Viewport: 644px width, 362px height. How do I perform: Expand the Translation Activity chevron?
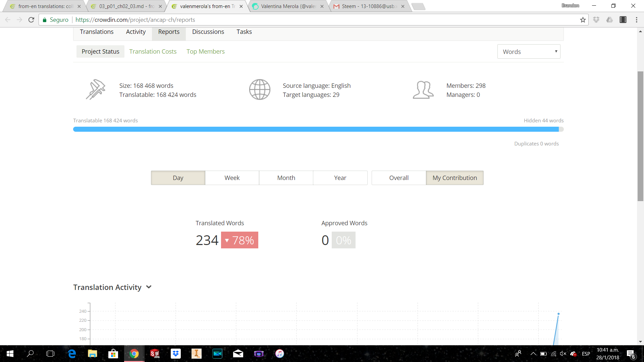click(x=149, y=287)
